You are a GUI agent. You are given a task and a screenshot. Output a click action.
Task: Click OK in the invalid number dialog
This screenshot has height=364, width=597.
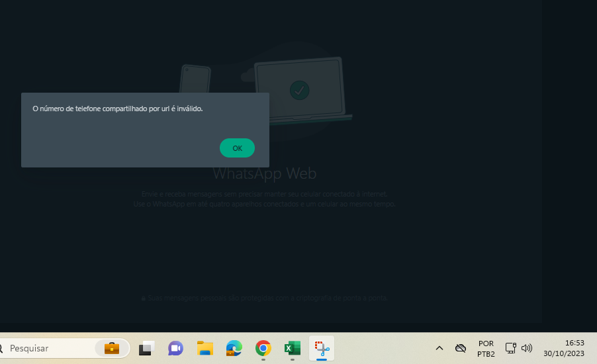pos(237,148)
